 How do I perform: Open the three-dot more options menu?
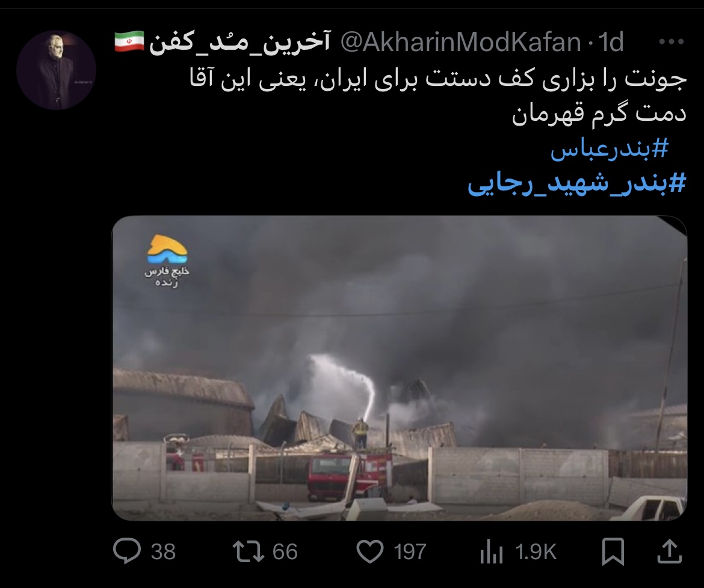click(672, 41)
